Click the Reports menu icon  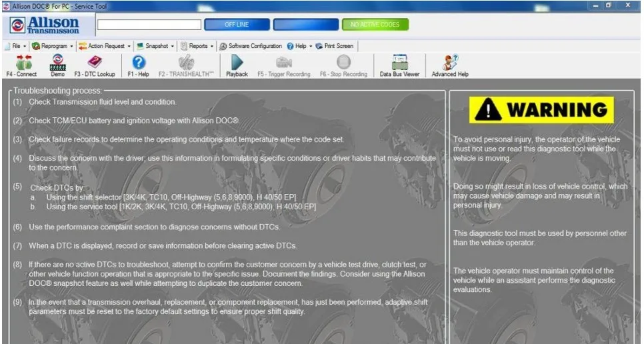[x=184, y=46]
